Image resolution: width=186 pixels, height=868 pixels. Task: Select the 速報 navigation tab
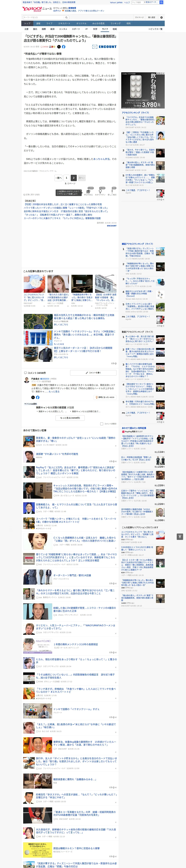(38, 24)
